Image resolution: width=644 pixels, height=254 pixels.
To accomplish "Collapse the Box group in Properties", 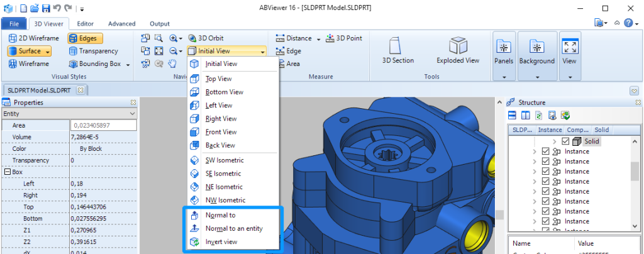I will [6, 172].
